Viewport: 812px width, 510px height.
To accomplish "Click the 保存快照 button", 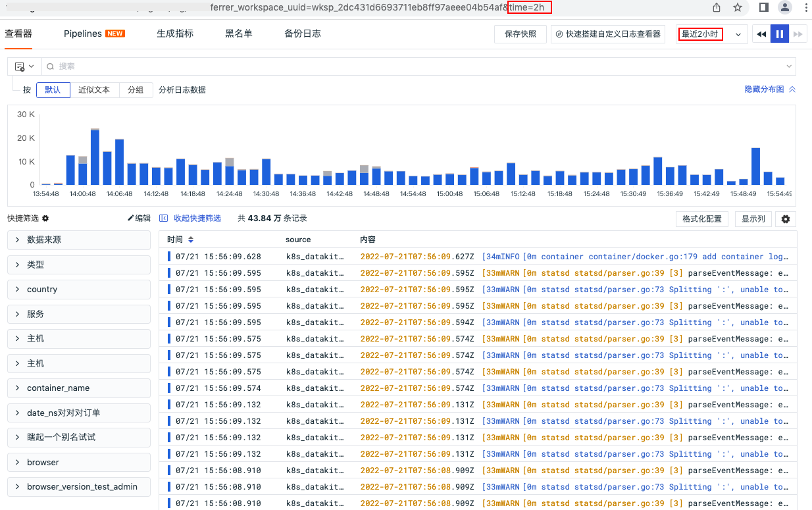I will [520, 34].
